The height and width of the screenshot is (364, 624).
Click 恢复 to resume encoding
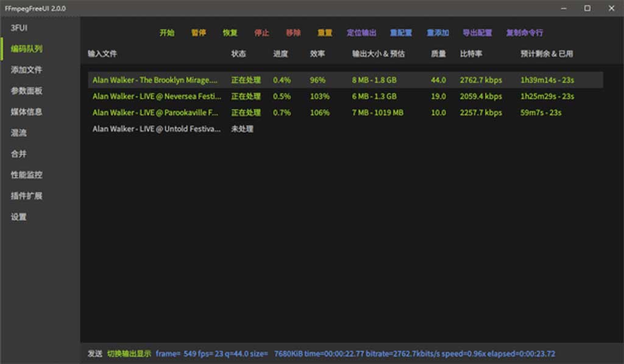pos(230,33)
